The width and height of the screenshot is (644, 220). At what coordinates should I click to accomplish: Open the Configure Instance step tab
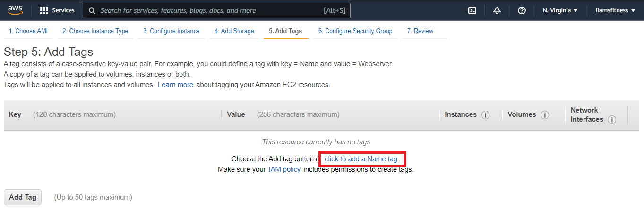172,31
